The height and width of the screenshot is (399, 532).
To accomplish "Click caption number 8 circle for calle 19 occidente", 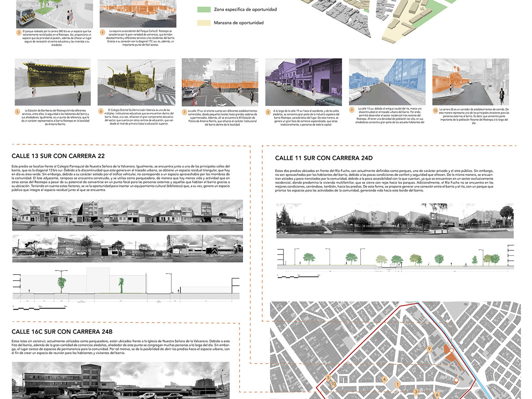I will click(x=268, y=112).
